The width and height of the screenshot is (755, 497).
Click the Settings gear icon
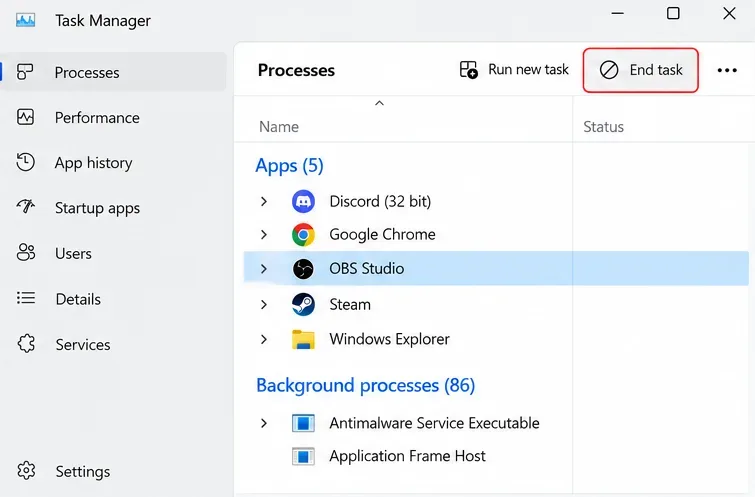pos(26,471)
